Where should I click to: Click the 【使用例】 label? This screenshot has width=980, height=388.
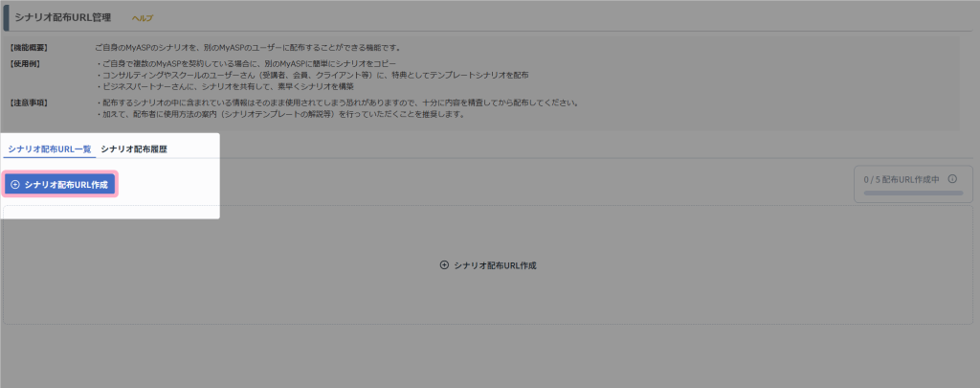click(x=25, y=63)
